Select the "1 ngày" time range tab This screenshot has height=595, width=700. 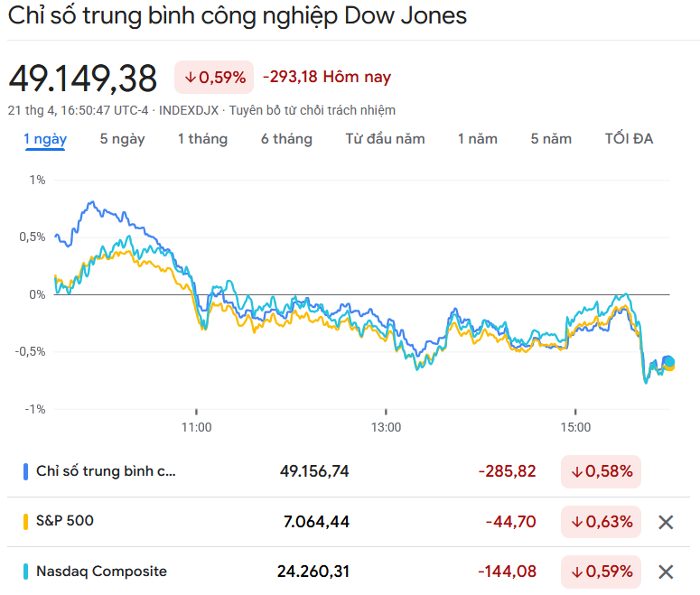tap(45, 139)
